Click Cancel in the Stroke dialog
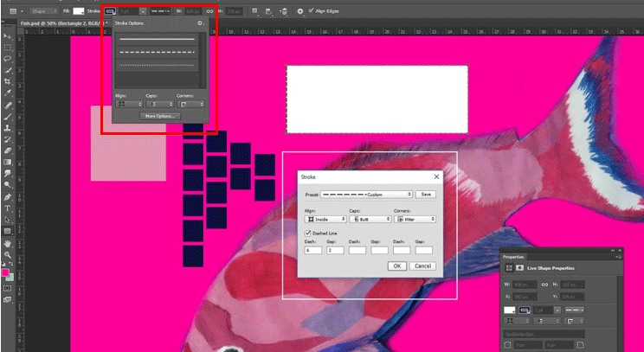644x352 pixels. pos(422,266)
